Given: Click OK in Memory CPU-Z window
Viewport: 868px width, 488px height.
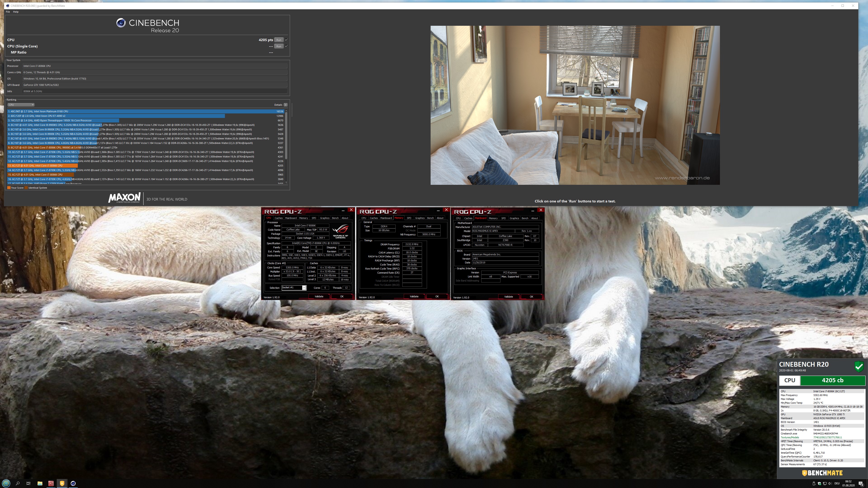Looking at the screenshot, I should pos(437,296).
